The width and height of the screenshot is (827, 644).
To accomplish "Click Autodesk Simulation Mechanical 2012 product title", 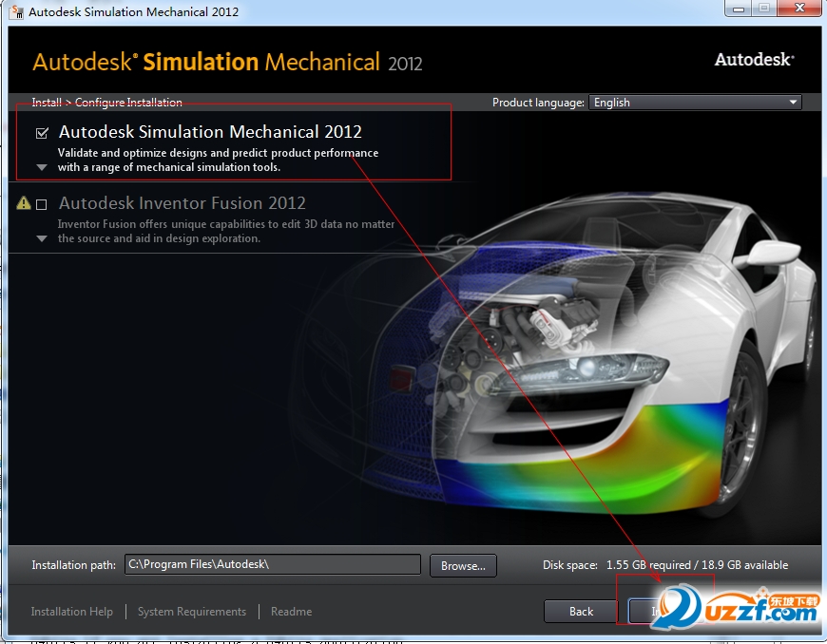I will click(x=210, y=132).
